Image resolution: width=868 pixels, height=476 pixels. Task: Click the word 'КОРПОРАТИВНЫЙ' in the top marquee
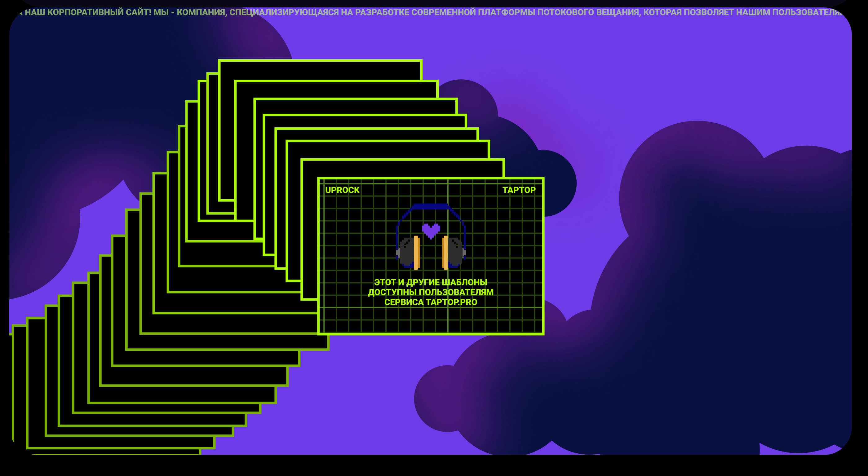pyautogui.click(x=85, y=12)
